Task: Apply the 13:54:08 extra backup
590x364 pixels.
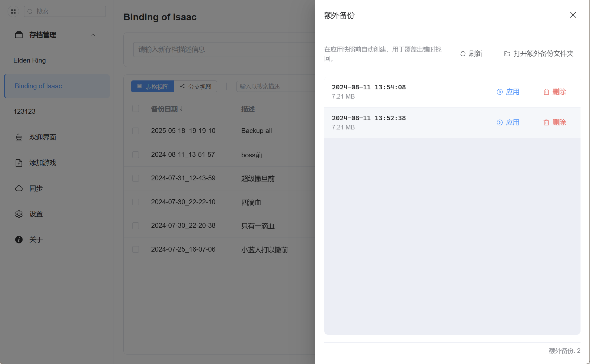Action: (508, 92)
